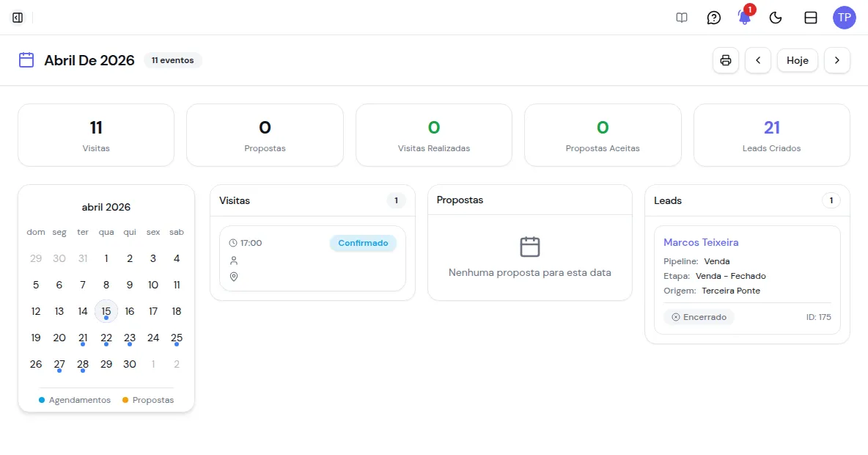Viewport: 868px width, 455px height.
Task: Open the TP user avatar menu
Action: pos(845,18)
